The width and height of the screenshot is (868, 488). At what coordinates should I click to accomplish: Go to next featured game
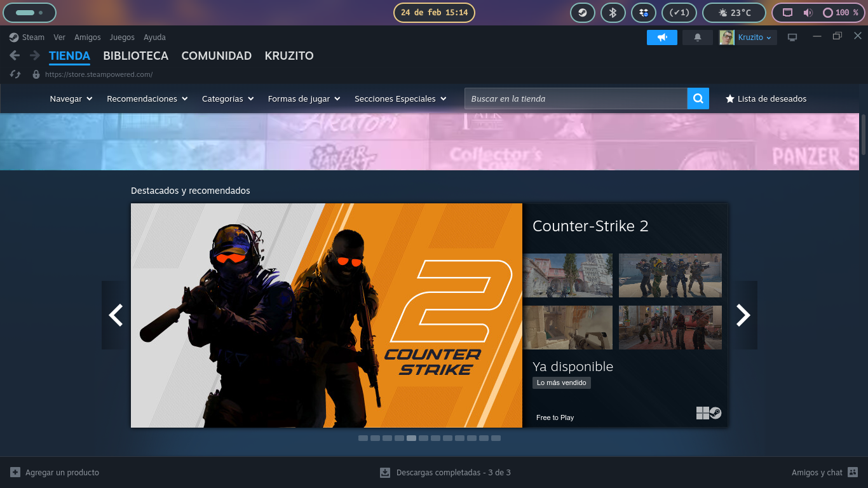(x=743, y=315)
